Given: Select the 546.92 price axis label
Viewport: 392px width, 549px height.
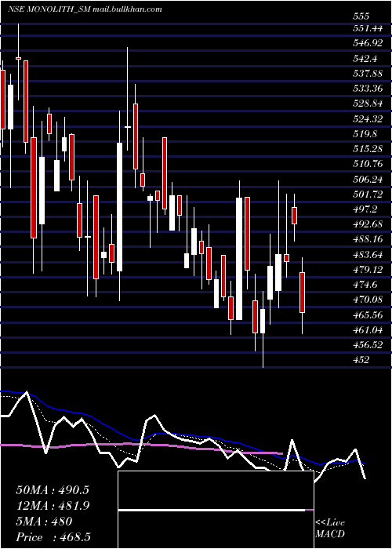Looking at the screenshot, I should pyautogui.click(x=367, y=44).
